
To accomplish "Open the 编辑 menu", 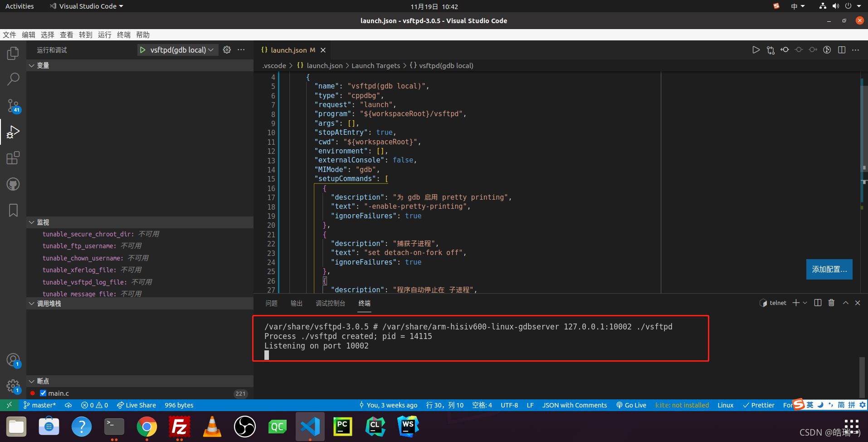I will (x=29, y=35).
